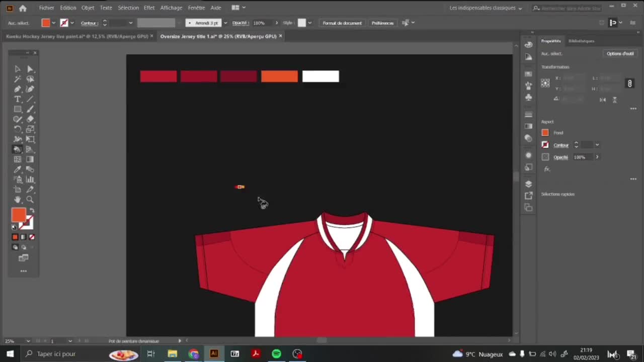Open Opacité link in Aspect section

pos(560,157)
